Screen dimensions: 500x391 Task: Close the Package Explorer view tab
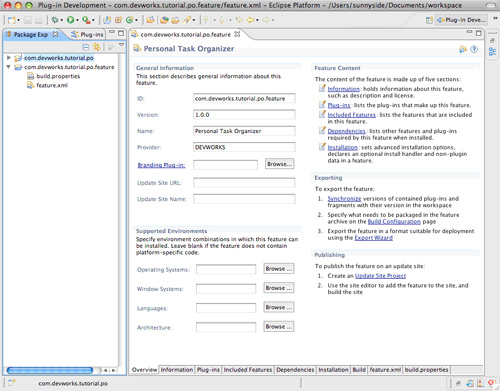[x=55, y=34]
